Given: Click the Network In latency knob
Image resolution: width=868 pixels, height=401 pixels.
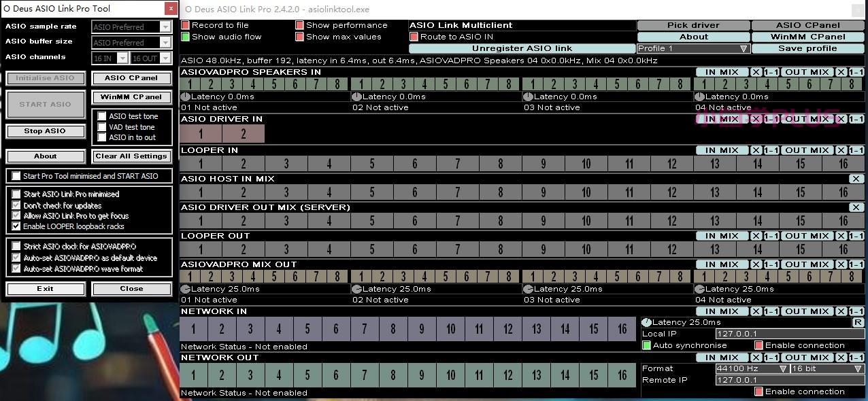Looking at the screenshot, I should point(647,322).
